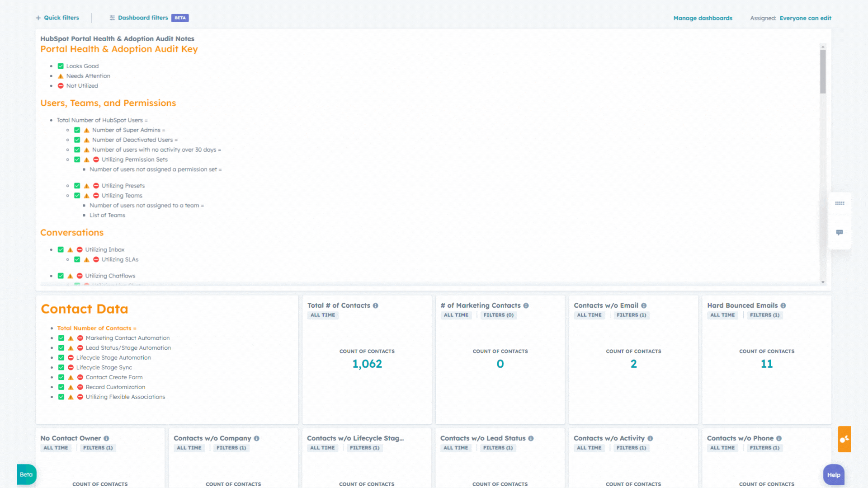Click All Time tag on Total # of Contacts
The width and height of the screenshot is (868, 488).
coord(323,315)
